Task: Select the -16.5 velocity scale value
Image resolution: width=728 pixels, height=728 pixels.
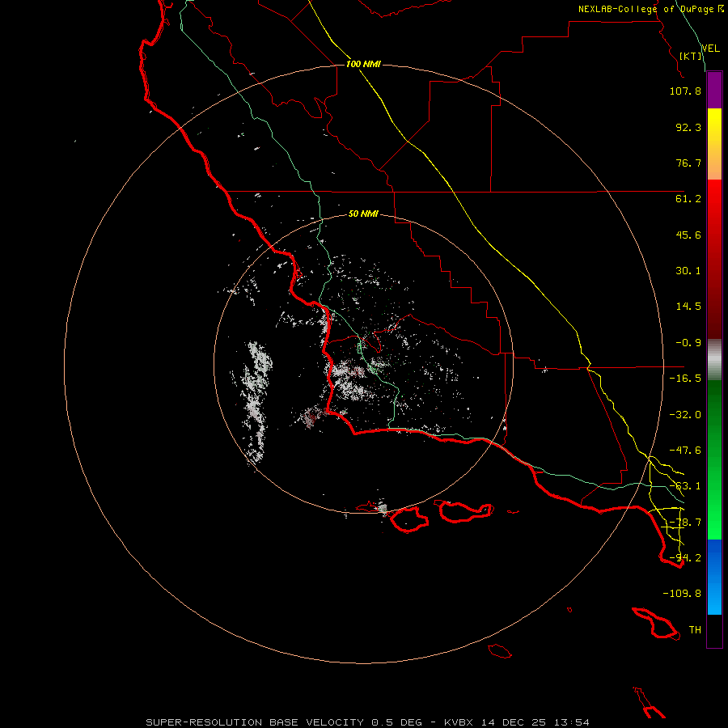Action: coord(685,379)
